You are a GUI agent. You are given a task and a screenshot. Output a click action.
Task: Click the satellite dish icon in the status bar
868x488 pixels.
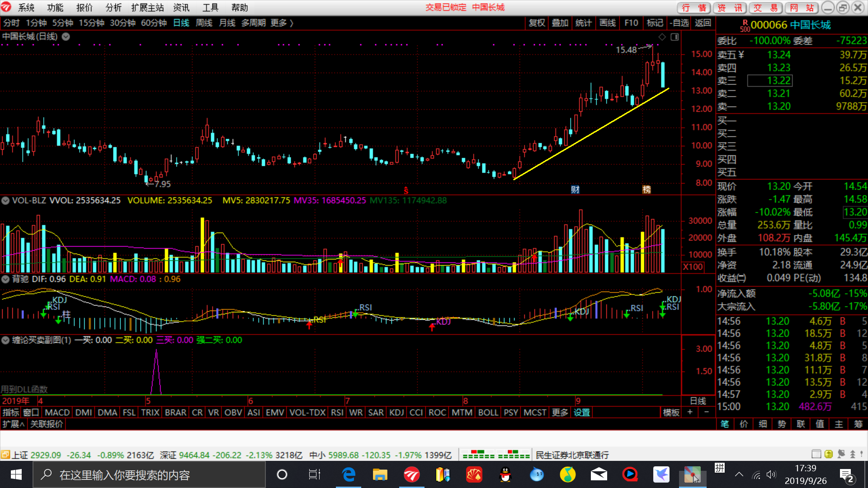pos(841,454)
